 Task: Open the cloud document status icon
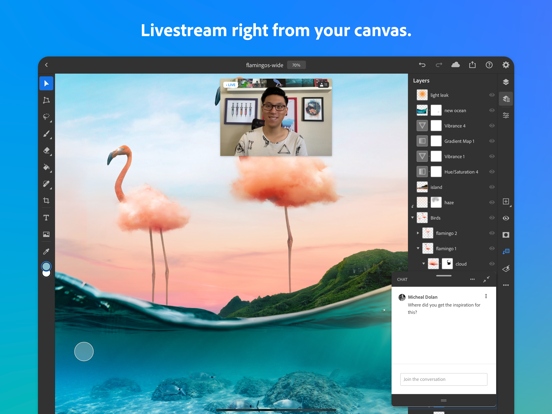(456, 65)
